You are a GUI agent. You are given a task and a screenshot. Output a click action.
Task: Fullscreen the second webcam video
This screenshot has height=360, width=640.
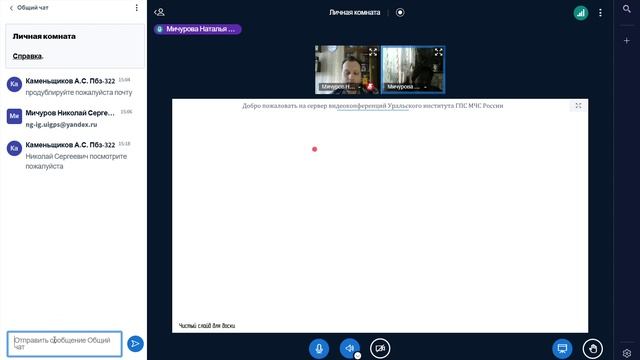coord(438,52)
